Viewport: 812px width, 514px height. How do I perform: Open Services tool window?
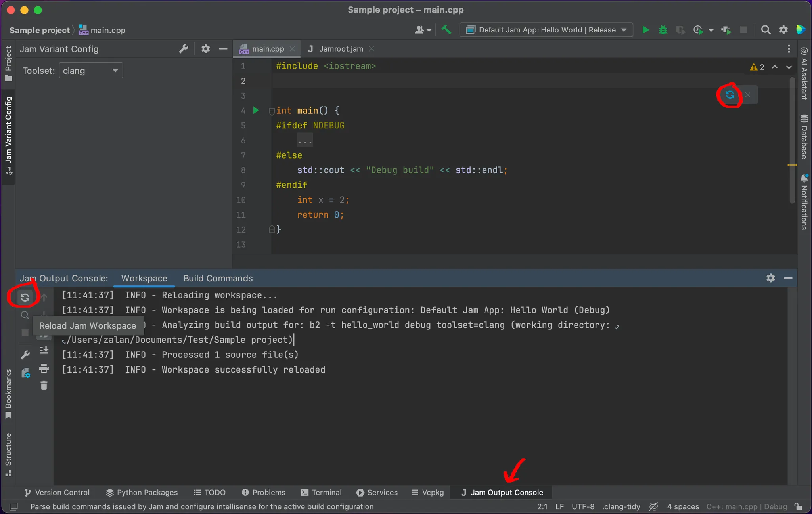(377, 492)
